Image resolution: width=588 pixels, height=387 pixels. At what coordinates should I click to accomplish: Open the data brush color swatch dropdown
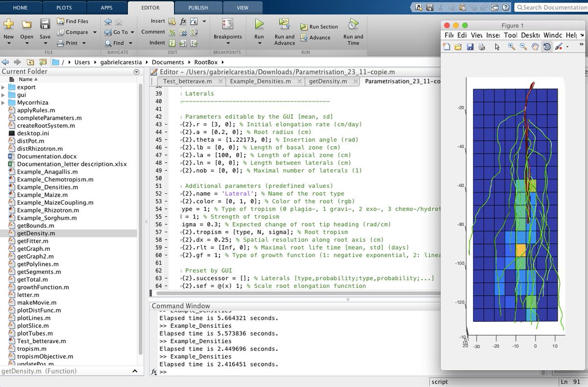566,46
